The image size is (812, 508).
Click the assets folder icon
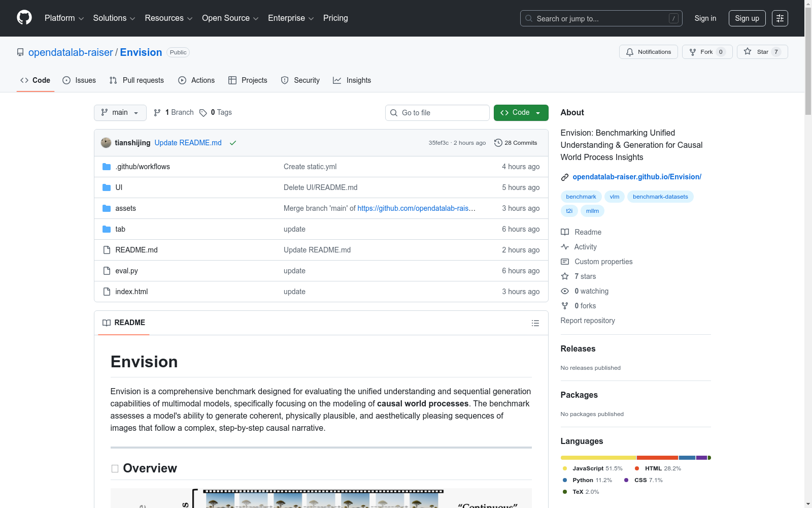(107, 208)
